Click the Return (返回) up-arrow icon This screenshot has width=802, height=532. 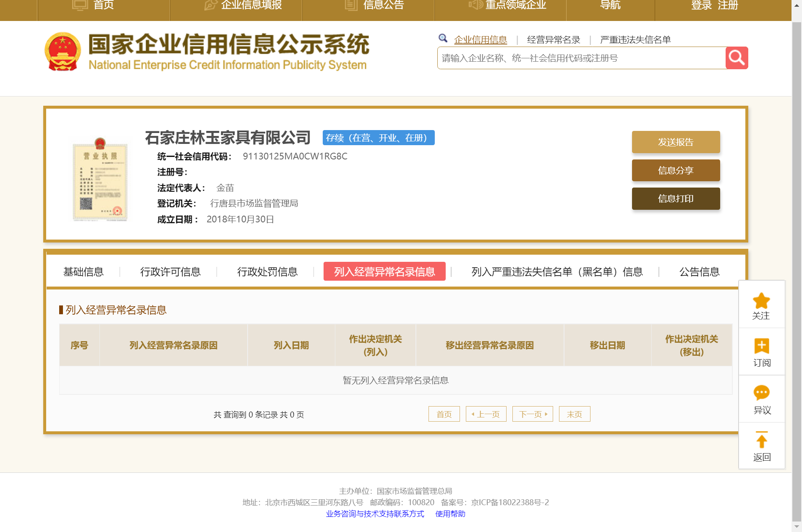[x=761, y=440]
